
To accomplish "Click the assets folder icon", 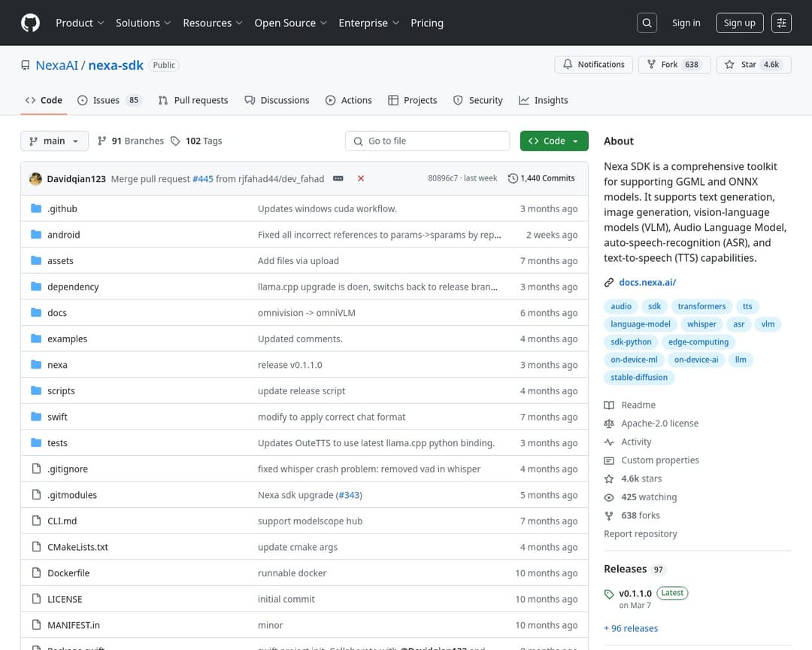I will tap(36, 260).
